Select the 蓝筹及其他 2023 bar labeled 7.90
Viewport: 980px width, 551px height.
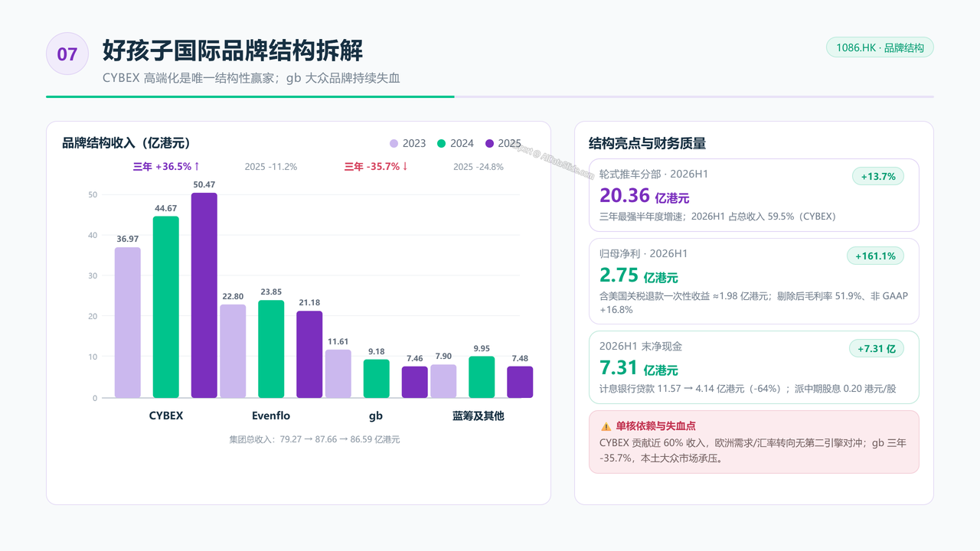pos(443,381)
